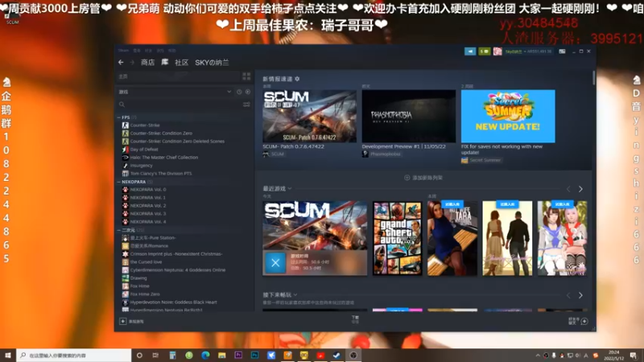
Task: Open the account name dropdown in header
Action: tap(528, 51)
